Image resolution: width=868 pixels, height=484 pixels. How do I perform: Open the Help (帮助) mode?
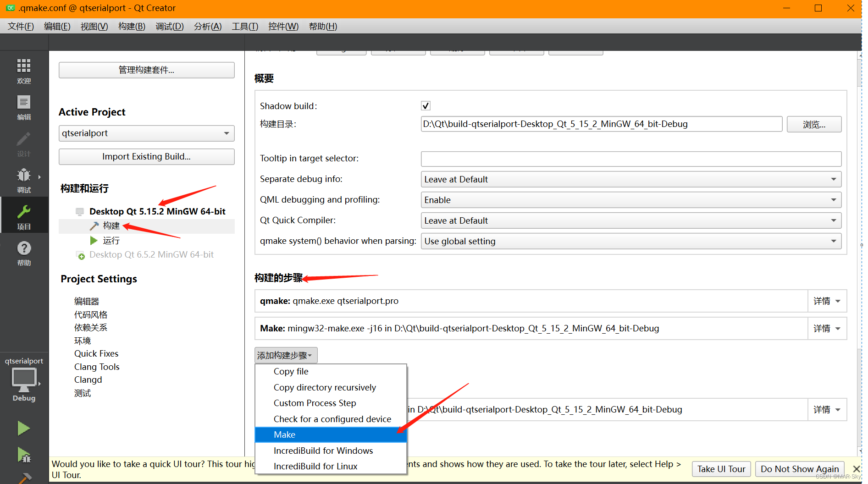coord(24,253)
